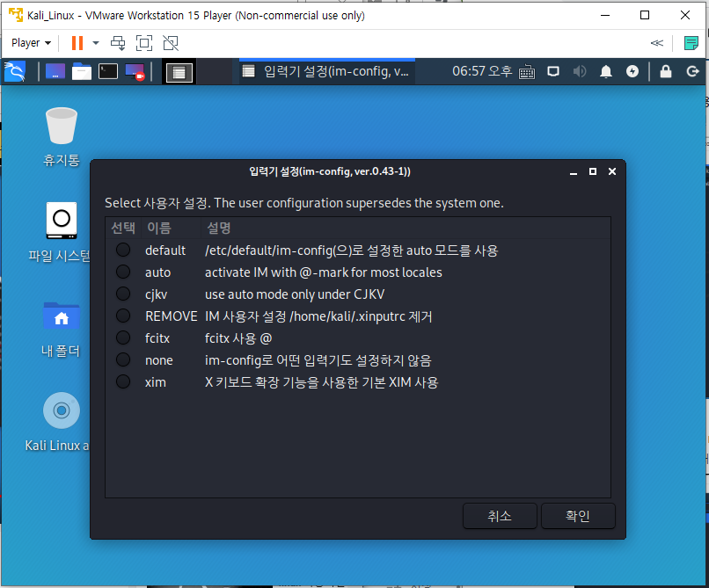This screenshot has height=588, width=709.
Task: Click the 선택 column header
Action: tap(123, 228)
